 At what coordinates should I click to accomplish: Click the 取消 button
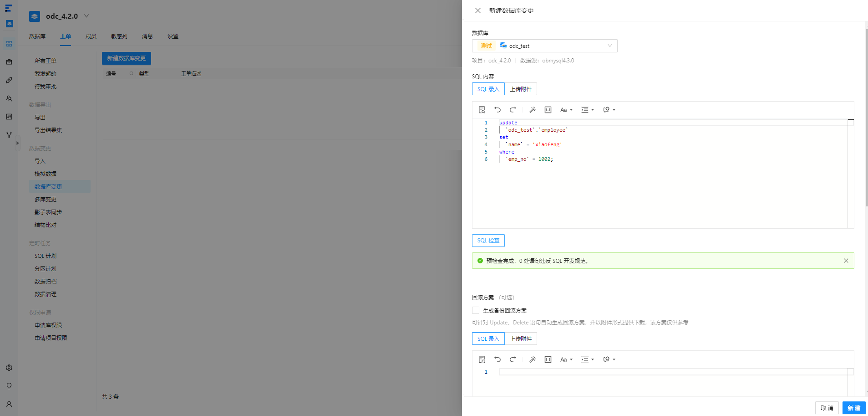coord(827,408)
